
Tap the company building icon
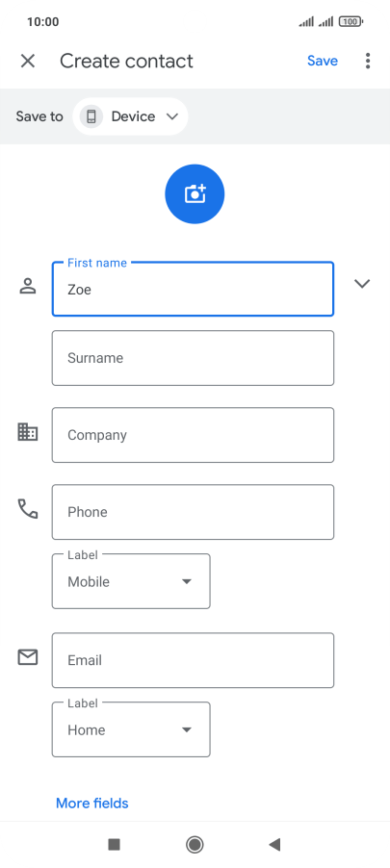coord(28,432)
